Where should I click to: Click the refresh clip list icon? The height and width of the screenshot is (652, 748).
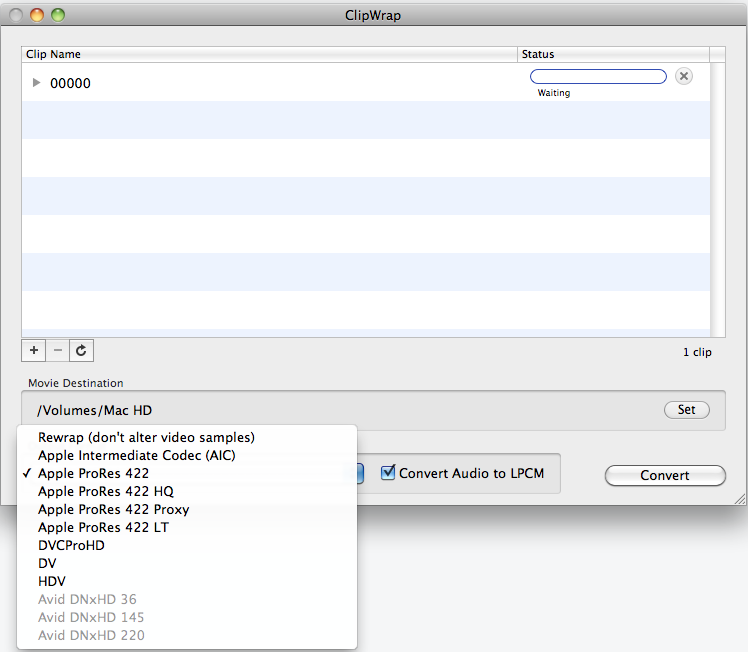(x=81, y=351)
